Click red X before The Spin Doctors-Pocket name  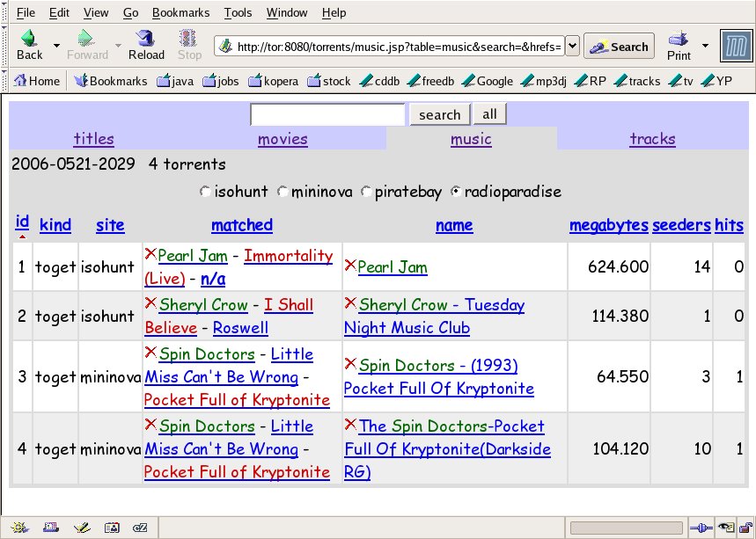pos(350,424)
